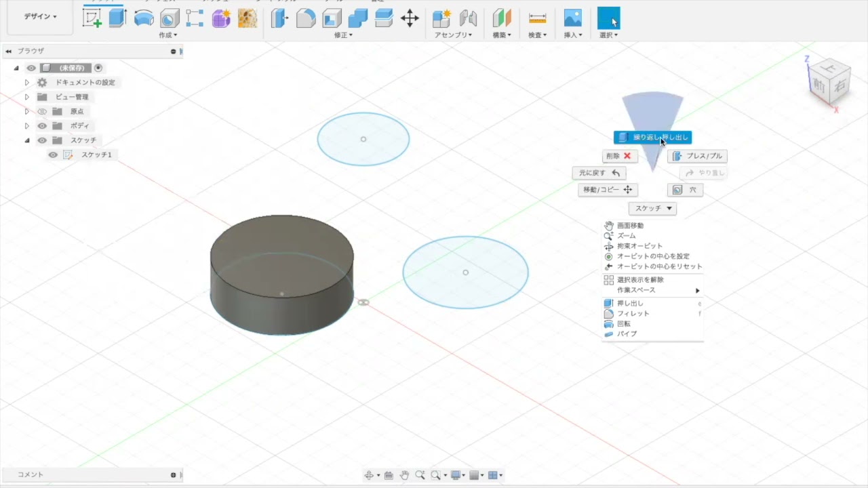Create custom texture with the sand-colored tool

click(248, 18)
